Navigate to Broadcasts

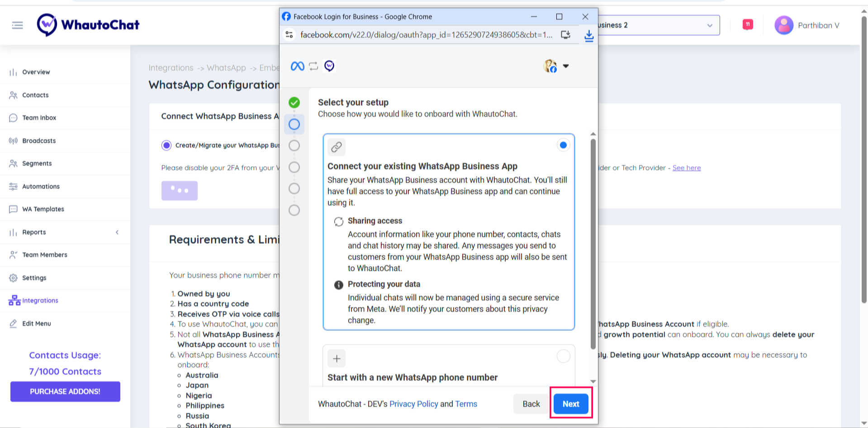[39, 141]
